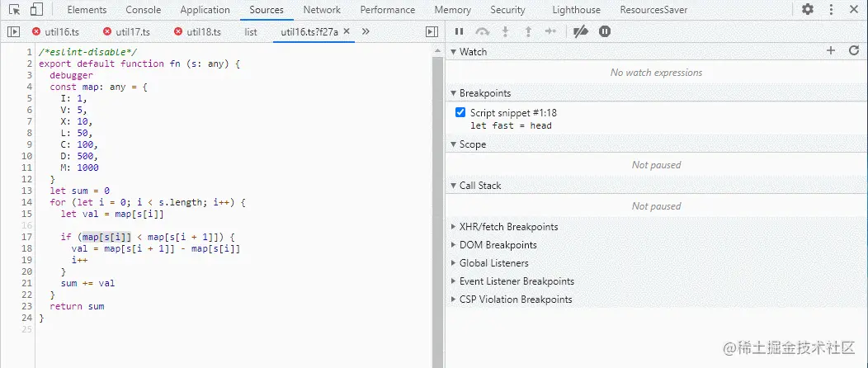The width and height of the screenshot is (868, 368).
Task: Toggle pause on exceptions
Action: click(x=605, y=31)
